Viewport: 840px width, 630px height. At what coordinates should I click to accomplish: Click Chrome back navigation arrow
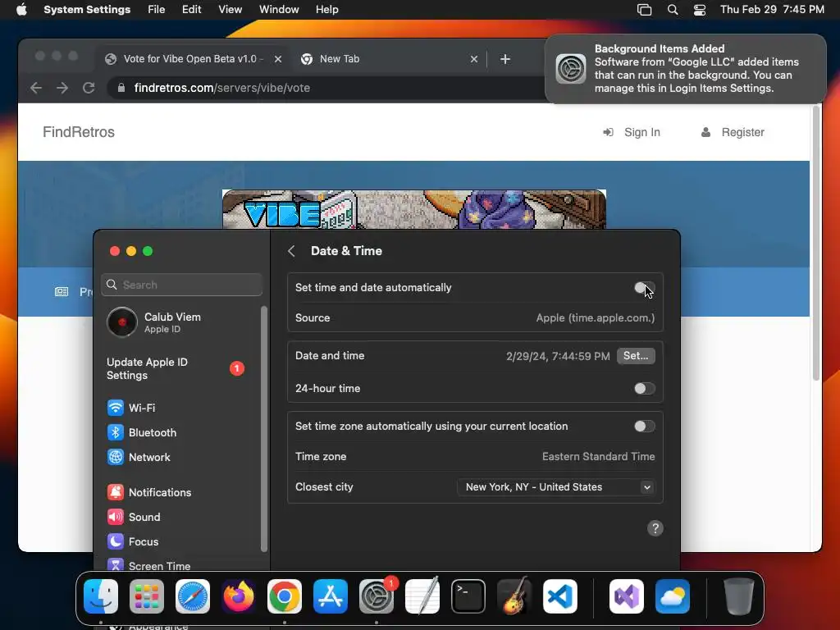[36, 88]
